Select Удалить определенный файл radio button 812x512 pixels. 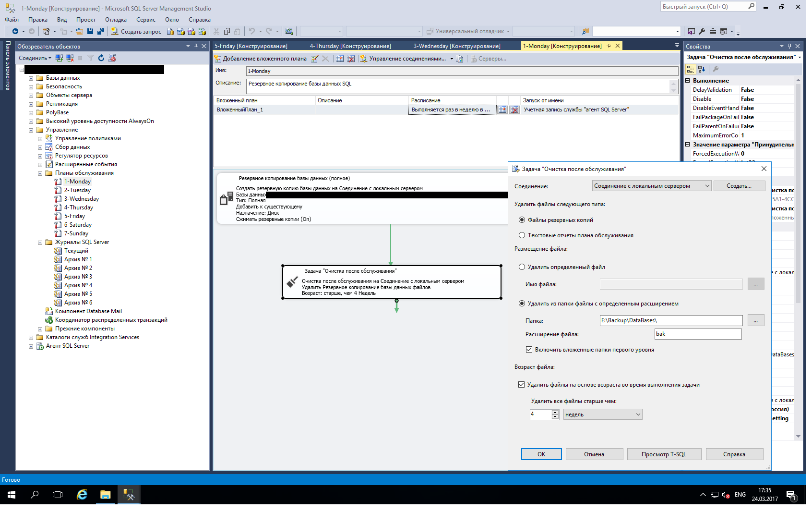click(522, 267)
